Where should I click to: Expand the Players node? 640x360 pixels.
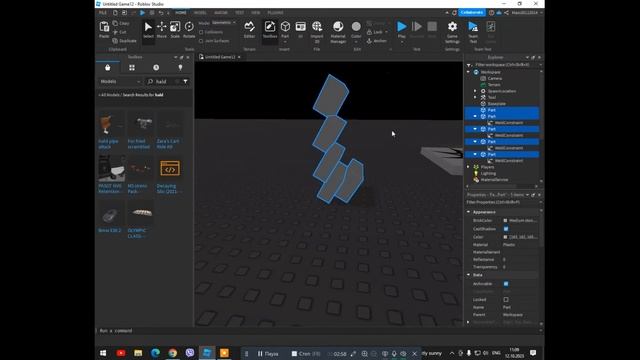pos(469,167)
